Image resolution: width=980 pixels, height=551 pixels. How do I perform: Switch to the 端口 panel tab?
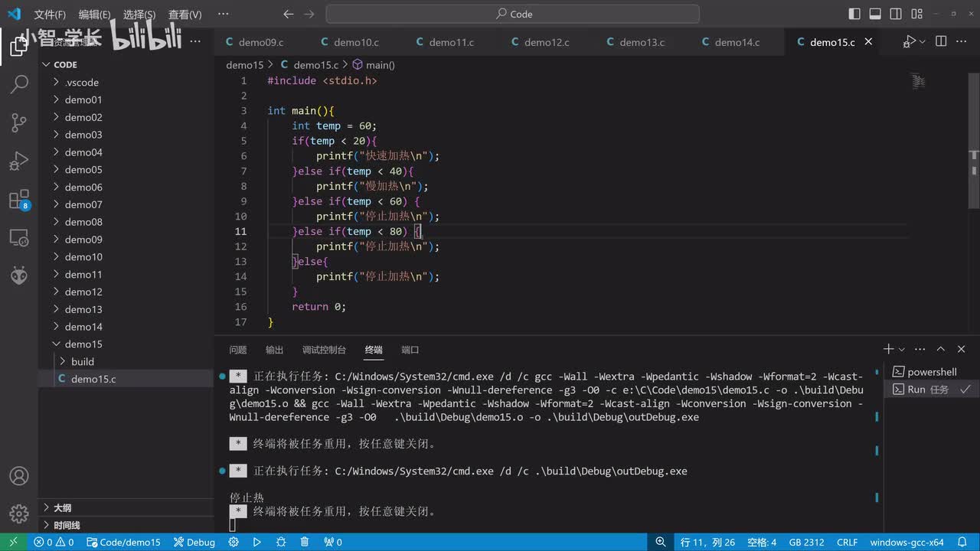410,350
